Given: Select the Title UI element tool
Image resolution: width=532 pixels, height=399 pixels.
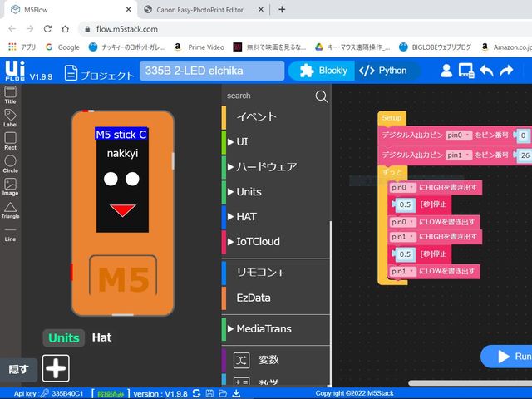Looking at the screenshot, I should (x=10, y=95).
